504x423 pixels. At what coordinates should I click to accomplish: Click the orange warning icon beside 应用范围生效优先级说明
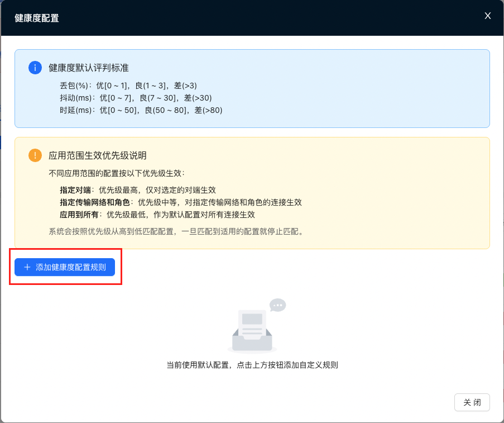coord(35,155)
